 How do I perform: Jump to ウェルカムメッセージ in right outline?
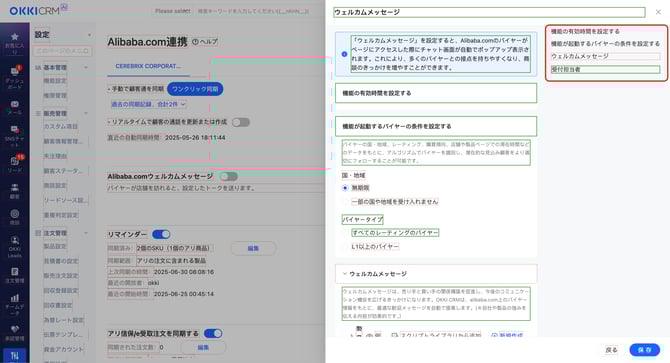[605, 56]
